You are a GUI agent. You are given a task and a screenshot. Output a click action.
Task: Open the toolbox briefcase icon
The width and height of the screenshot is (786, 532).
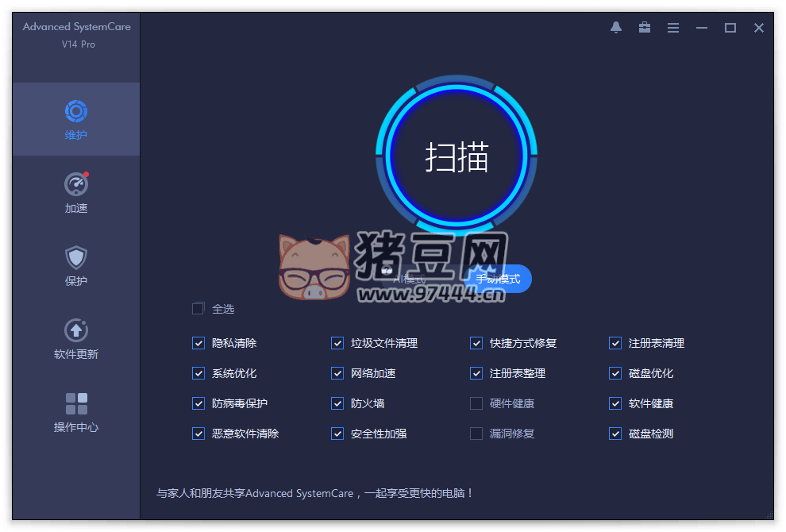coord(645,28)
